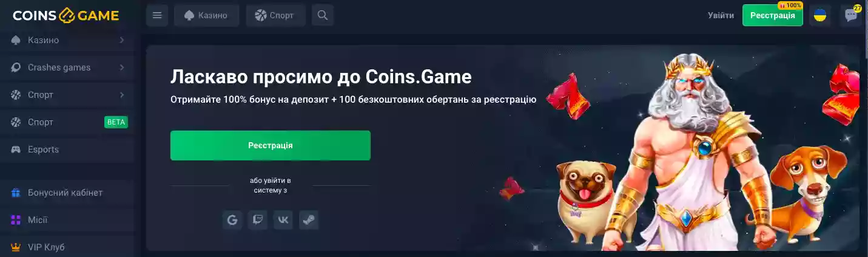Click the search magnifier icon
Screen dimensions: 868x257
click(323, 15)
